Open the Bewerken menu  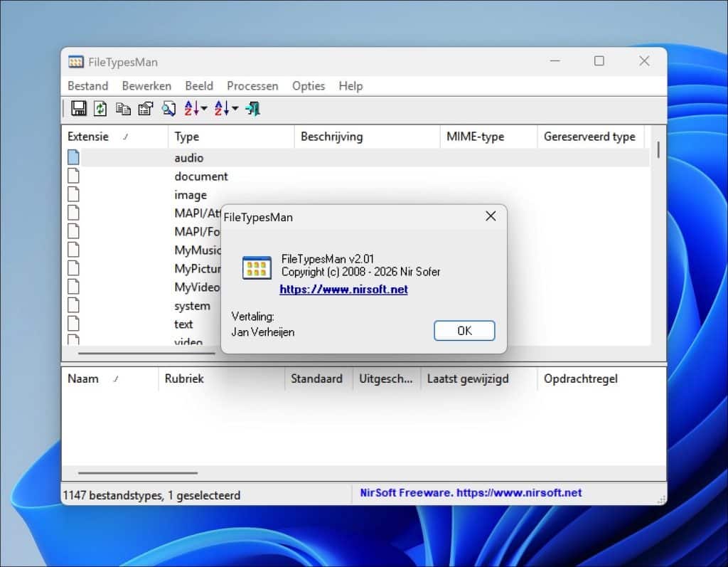pyautogui.click(x=146, y=86)
